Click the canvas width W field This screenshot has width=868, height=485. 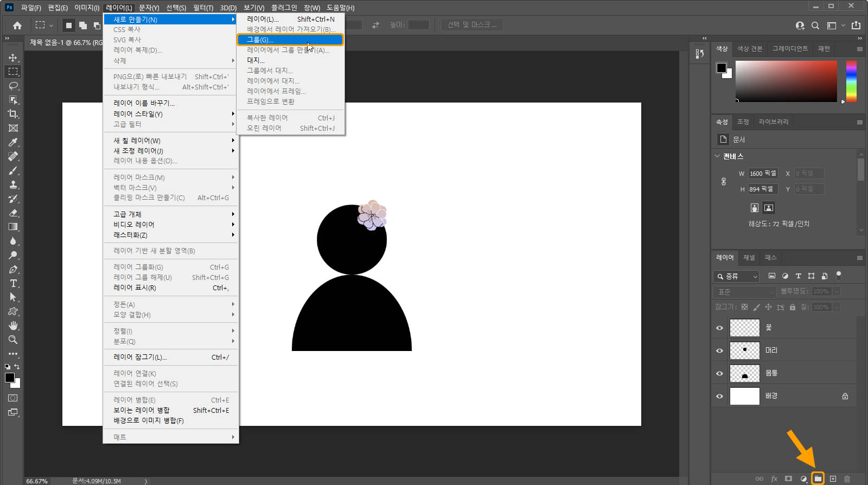pos(763,174)
